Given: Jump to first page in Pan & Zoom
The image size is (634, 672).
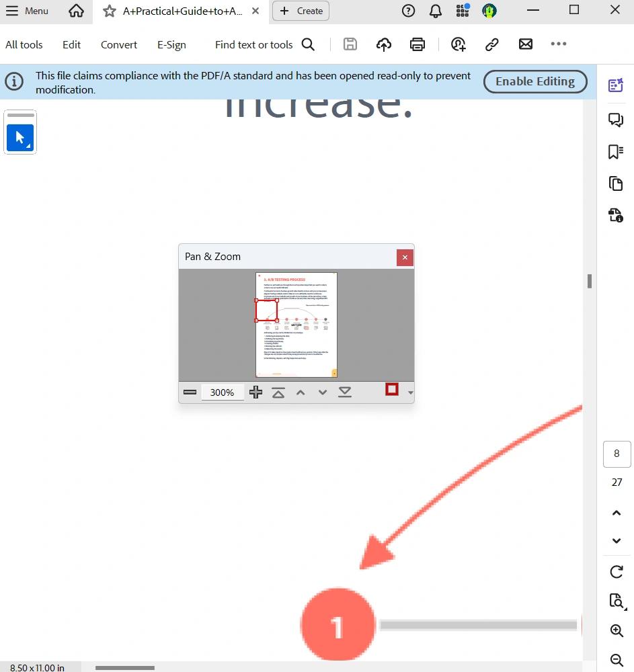Looking at the screenshot, I should (278, 392).
